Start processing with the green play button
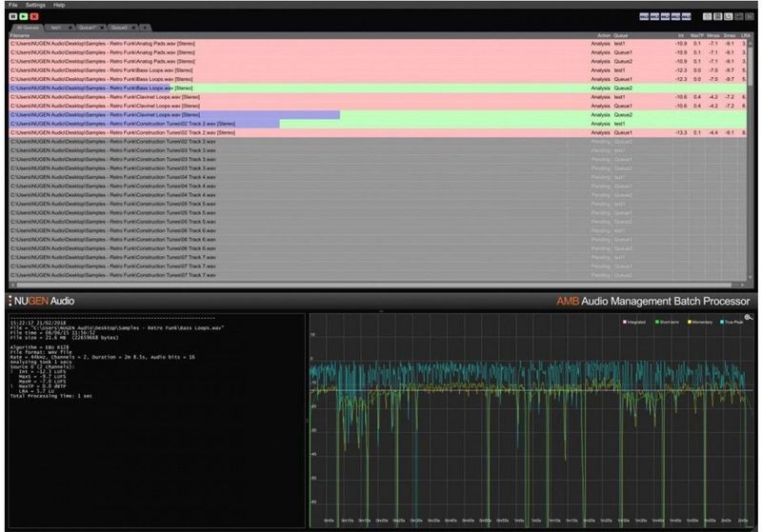Screen dimensions: 762x532 coord(24,16)
